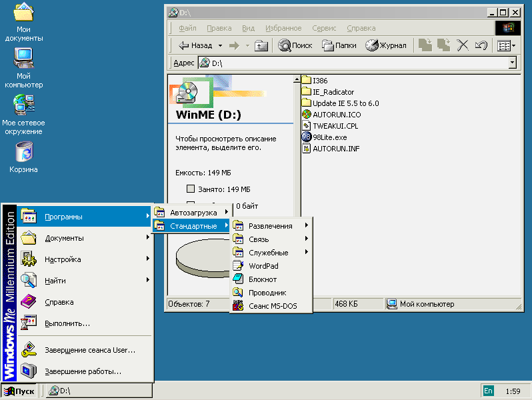Open the Сервис menu
Screen dimensions: 532x400
pyautogui.click(x=324, y=28)
